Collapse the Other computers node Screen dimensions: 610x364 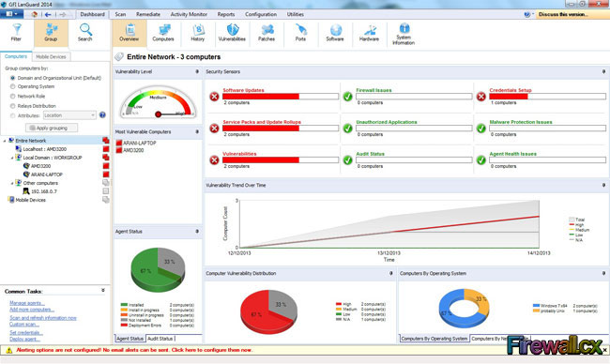[12, 183]
